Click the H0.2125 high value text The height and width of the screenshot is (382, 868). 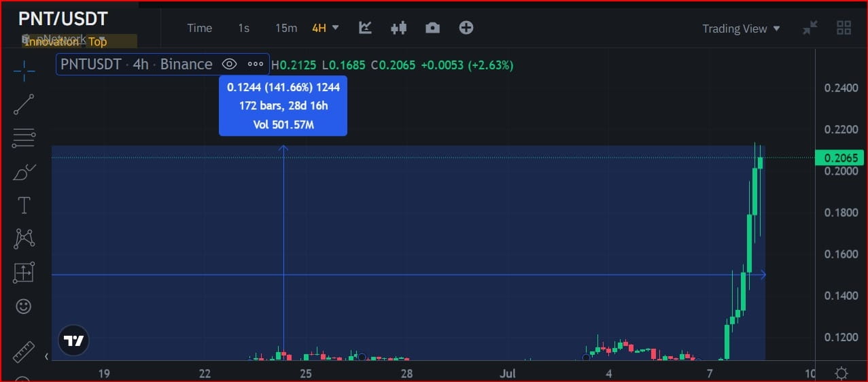point(294,65)
